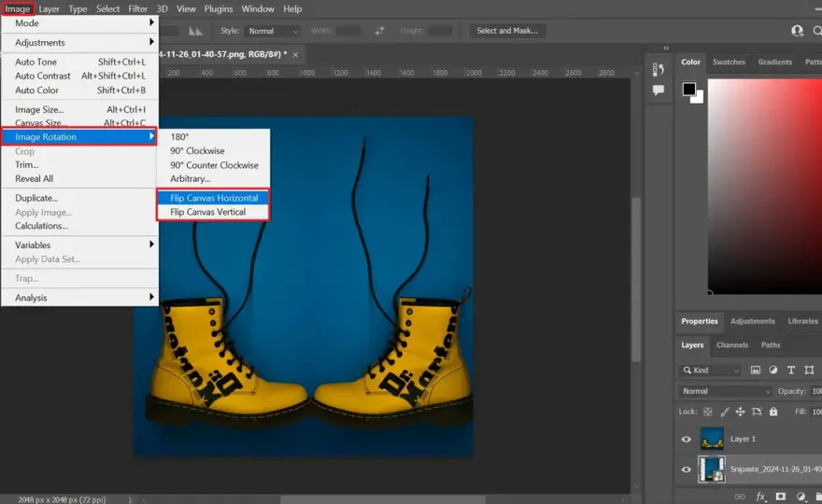Close the document tab with X
Screen dimensions: 822x504
295,54
